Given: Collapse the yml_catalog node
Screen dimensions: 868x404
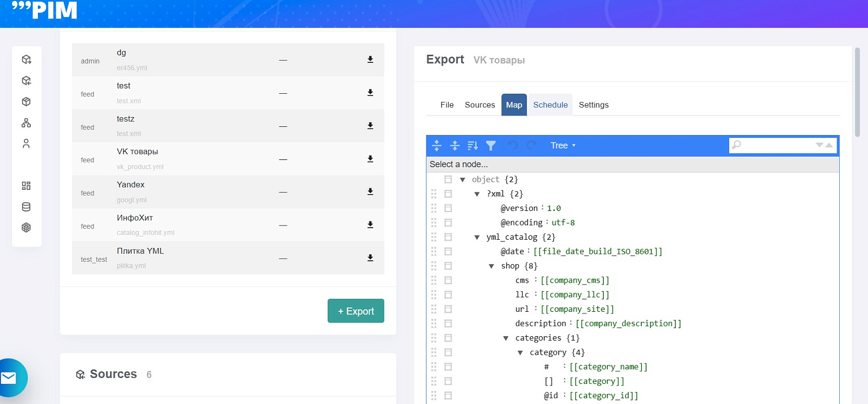Looking at the screenshot, I should coord(477,237).
